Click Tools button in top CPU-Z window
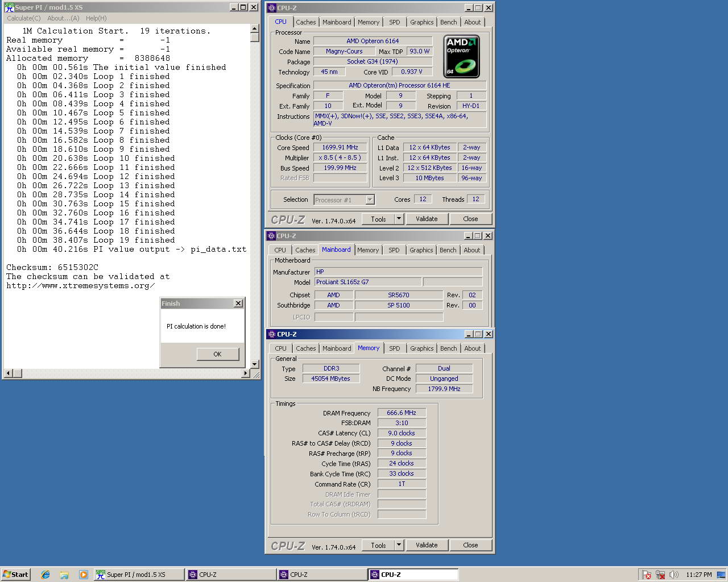Image resolution: width=728 pixels, height=582 pixels. pyautogui.click(x=378, y=219)
